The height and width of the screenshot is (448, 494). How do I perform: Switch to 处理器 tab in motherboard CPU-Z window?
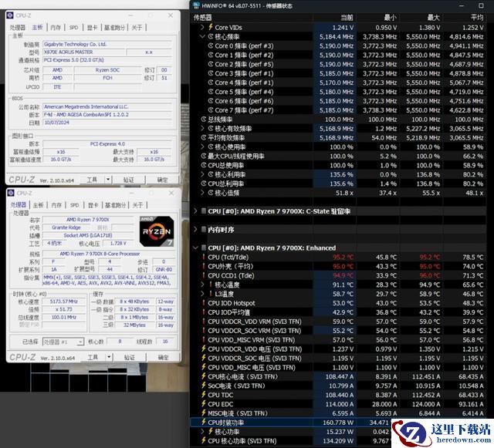click(x=17, y=28)
